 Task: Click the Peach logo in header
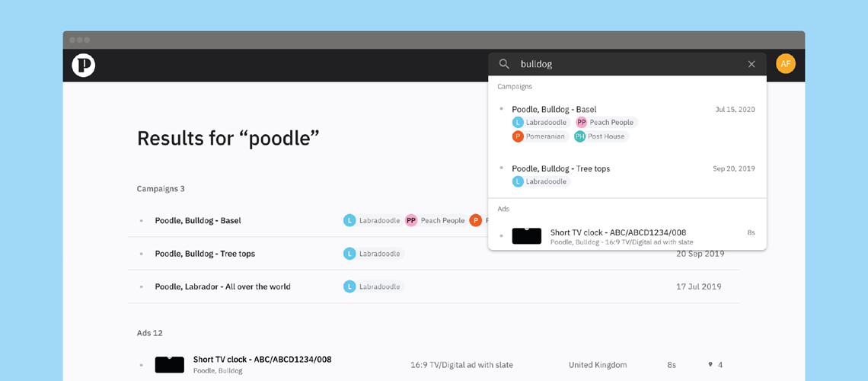(x=83, y=66)
